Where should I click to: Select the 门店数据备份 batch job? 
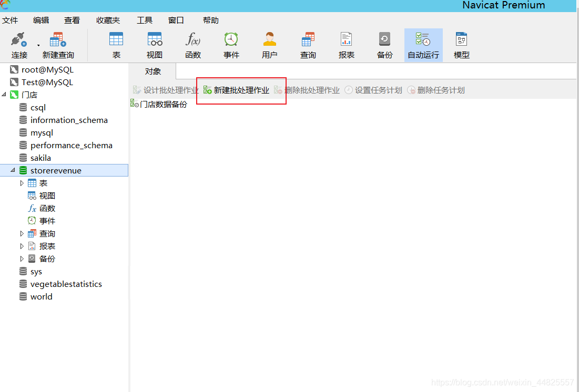click(159, 104)
